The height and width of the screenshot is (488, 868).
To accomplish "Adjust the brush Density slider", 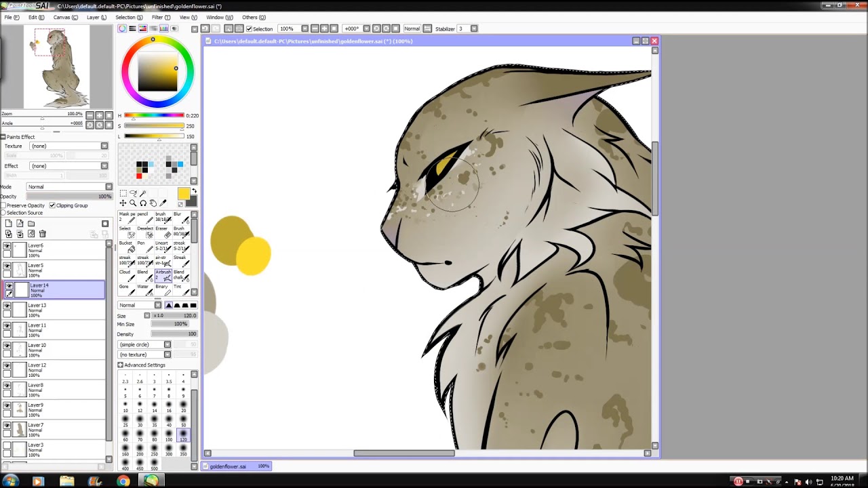I will pos(174,334).
